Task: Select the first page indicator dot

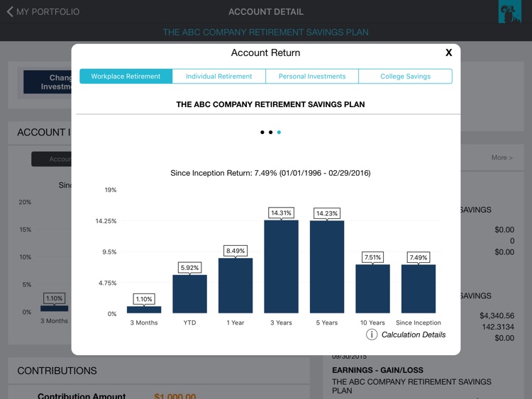Action: (262, 133)
